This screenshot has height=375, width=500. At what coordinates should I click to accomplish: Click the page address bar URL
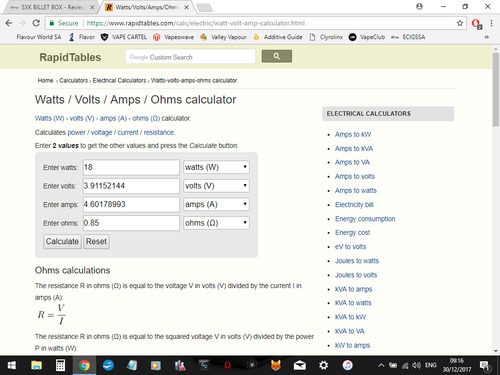click(x=196, y=23)
